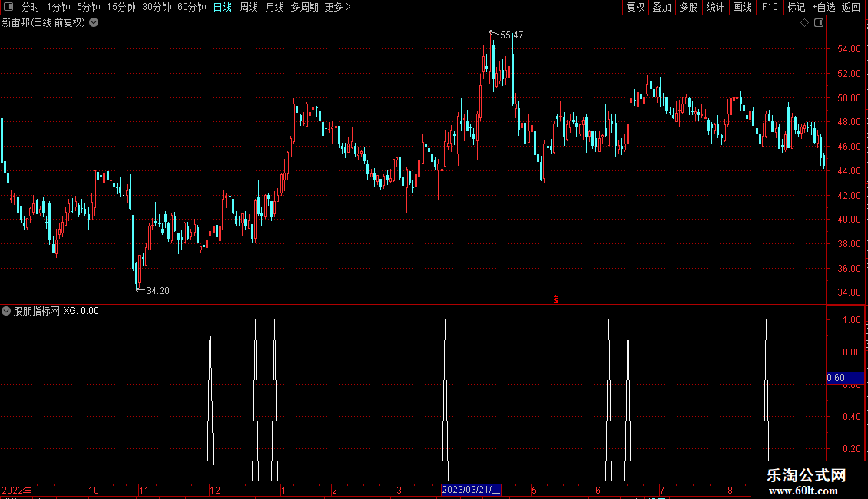868x499 pixels.
Task: Click the 叠加 overlay button
Action: coord(661,7)
